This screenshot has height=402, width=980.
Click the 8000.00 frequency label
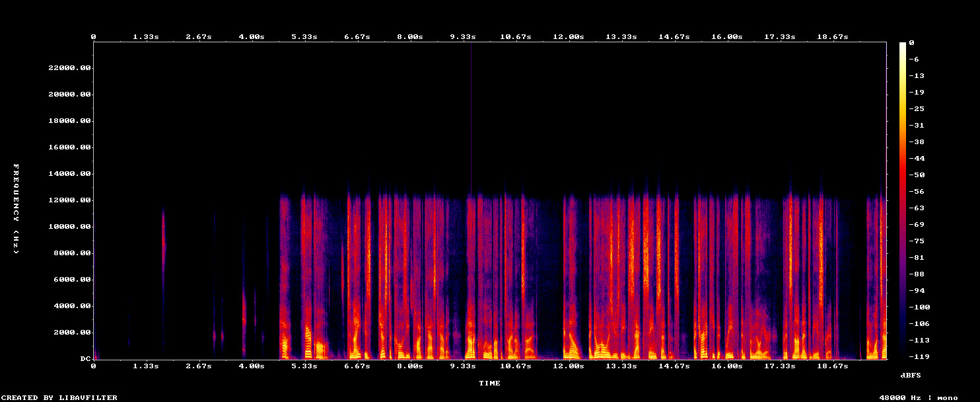72,253
